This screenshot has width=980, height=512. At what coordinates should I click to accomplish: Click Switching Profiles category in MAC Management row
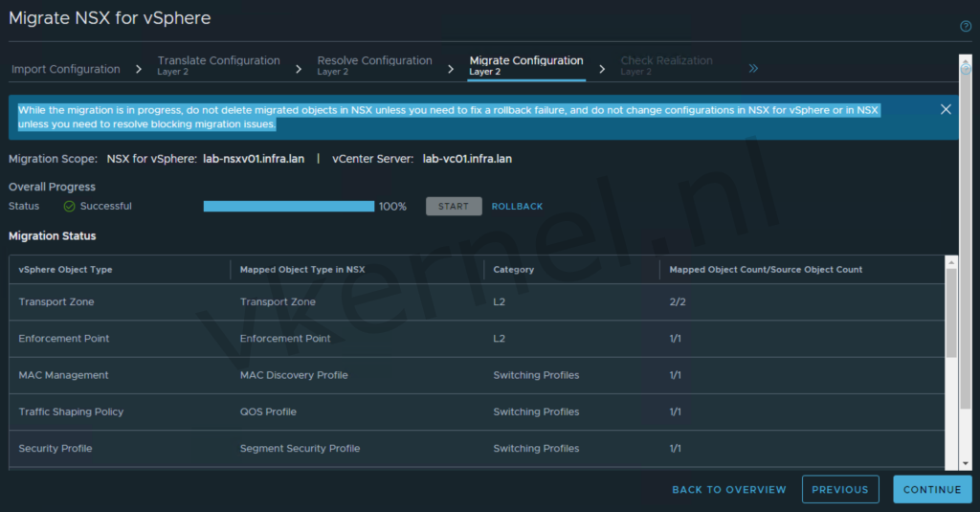click(x=536, y=375)
